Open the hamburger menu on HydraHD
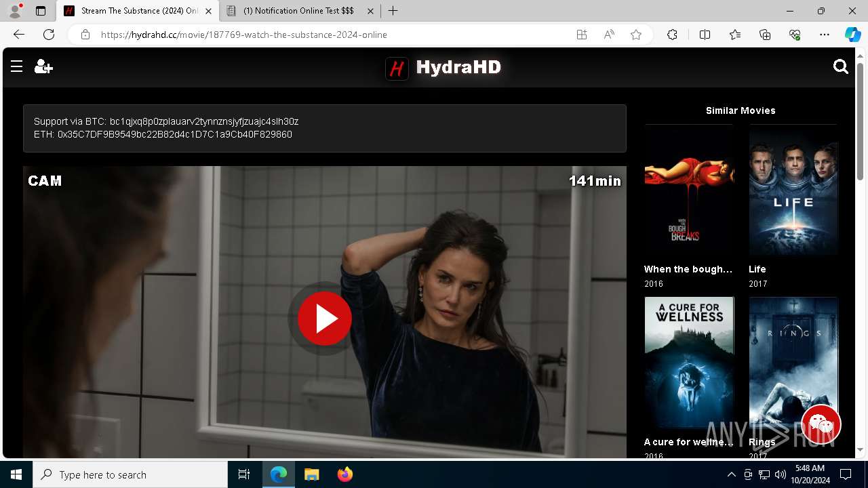 point(16,66)
